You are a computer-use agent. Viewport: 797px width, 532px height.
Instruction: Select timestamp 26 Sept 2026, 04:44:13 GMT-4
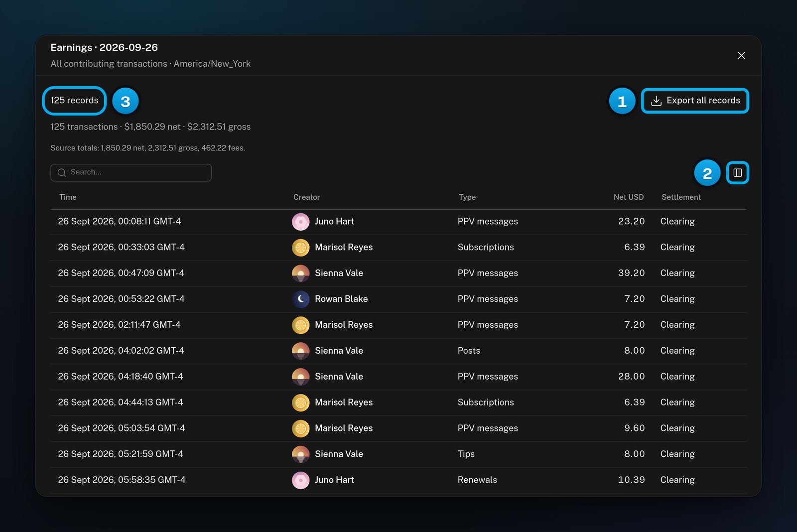[x=121, y=402]
